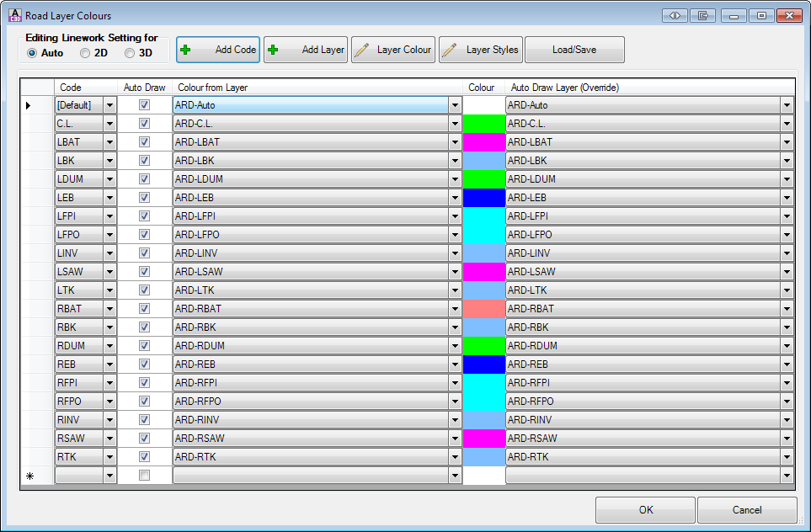Click the left-right arrows title bar button
Screen dimensions: 811x532
(x=675, y=15)
